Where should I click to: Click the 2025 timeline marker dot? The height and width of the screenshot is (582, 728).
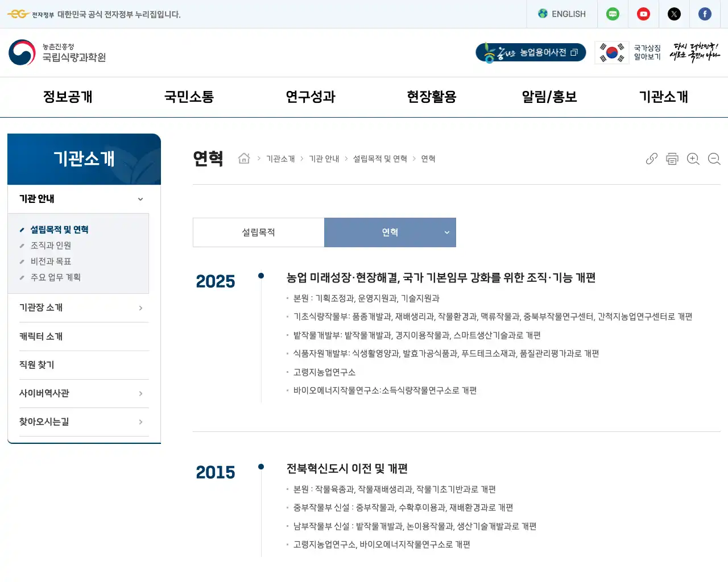pyautogui.click(x=261, y=276)
